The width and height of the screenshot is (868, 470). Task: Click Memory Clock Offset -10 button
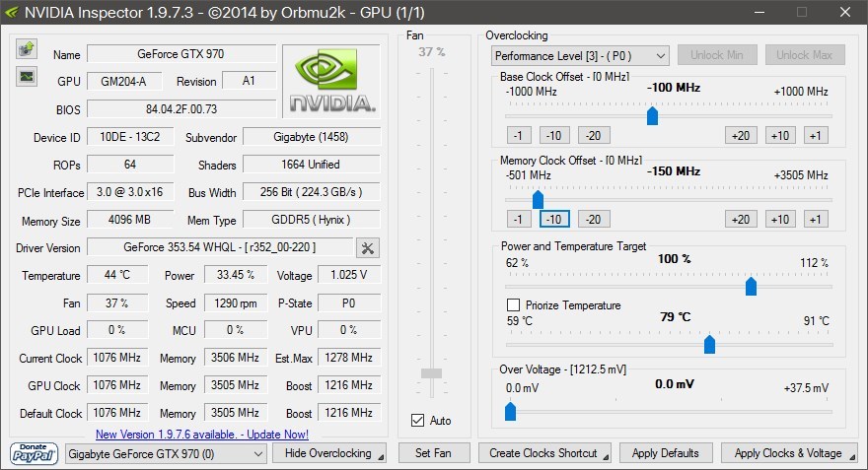point(554,220)
